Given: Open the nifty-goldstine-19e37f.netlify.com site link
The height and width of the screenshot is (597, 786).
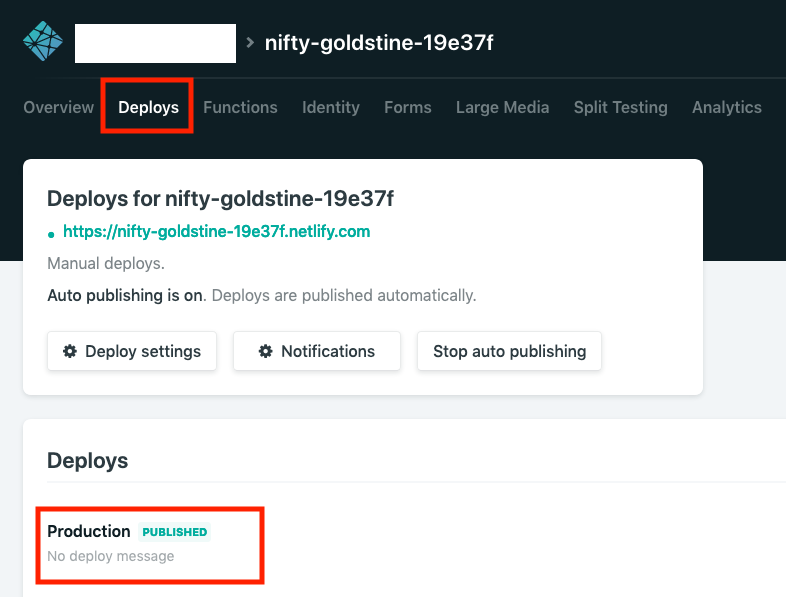Looking at the screenshot, I should (x=217, y=232).
